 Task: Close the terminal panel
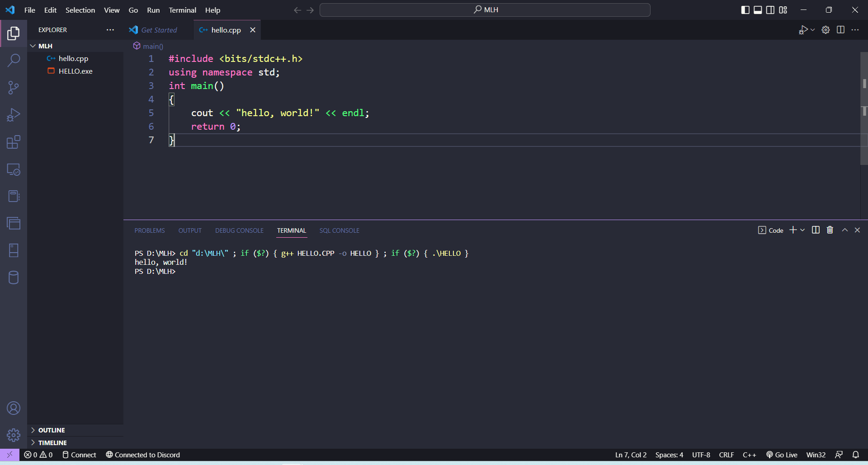click(857, 230)
